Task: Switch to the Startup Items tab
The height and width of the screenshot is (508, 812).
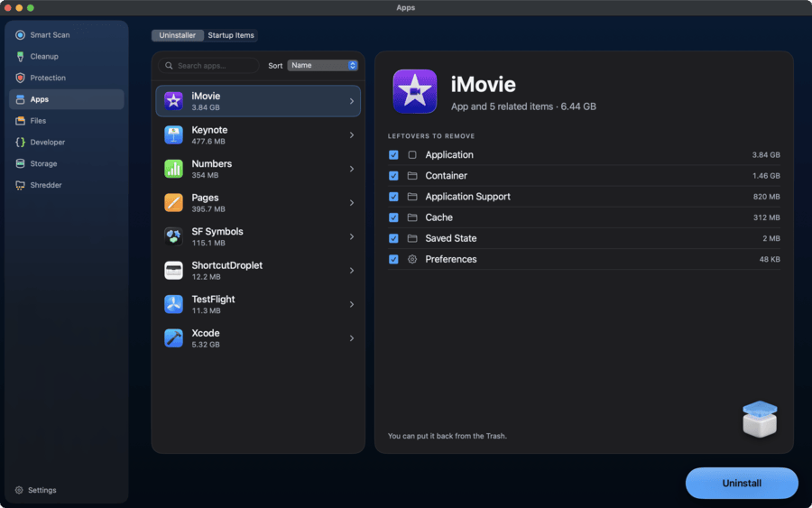Action: click(x=231, y=35)
